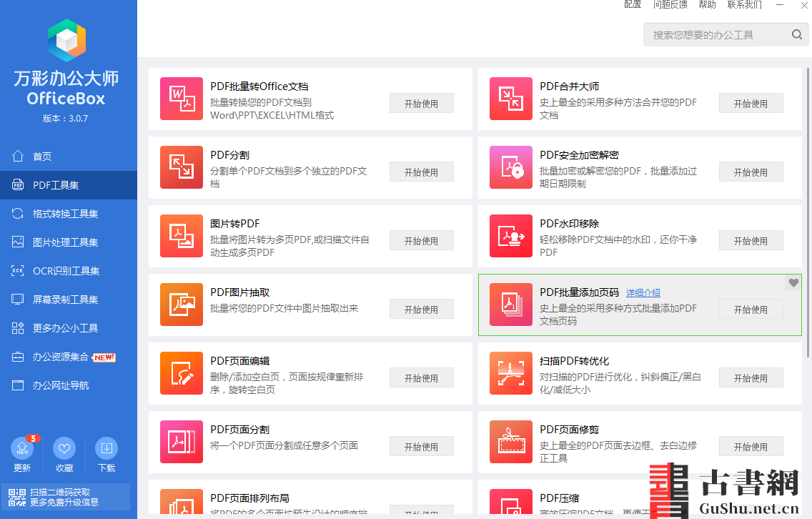Open the PDF图片抽取 tool icon
Image resolution: width=812 pixels, height=519 pixels.
(x=182, y=305)
